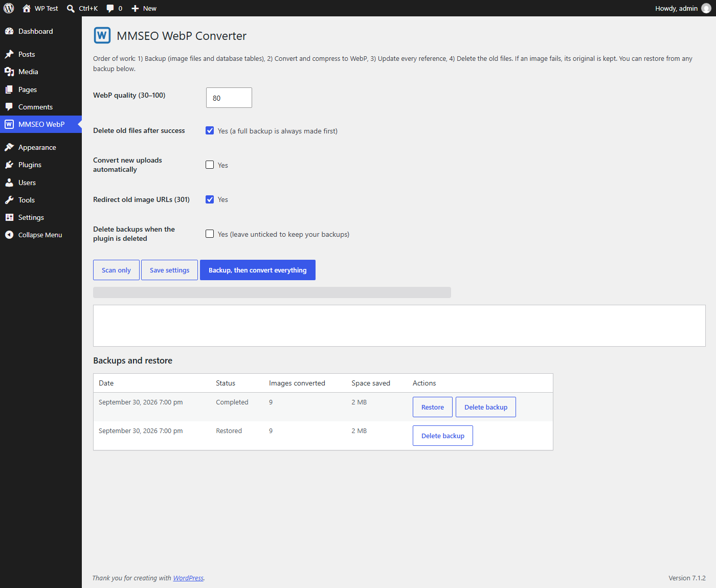Open the Appearance menu item
This screenshot has width=716, height=588.
tap(41, 147)
